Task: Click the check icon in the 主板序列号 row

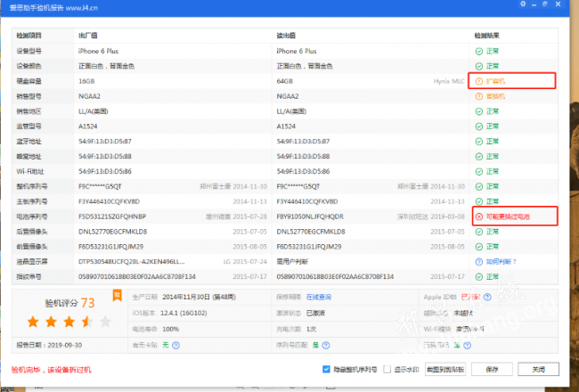Action: click(x=479, y=201)
